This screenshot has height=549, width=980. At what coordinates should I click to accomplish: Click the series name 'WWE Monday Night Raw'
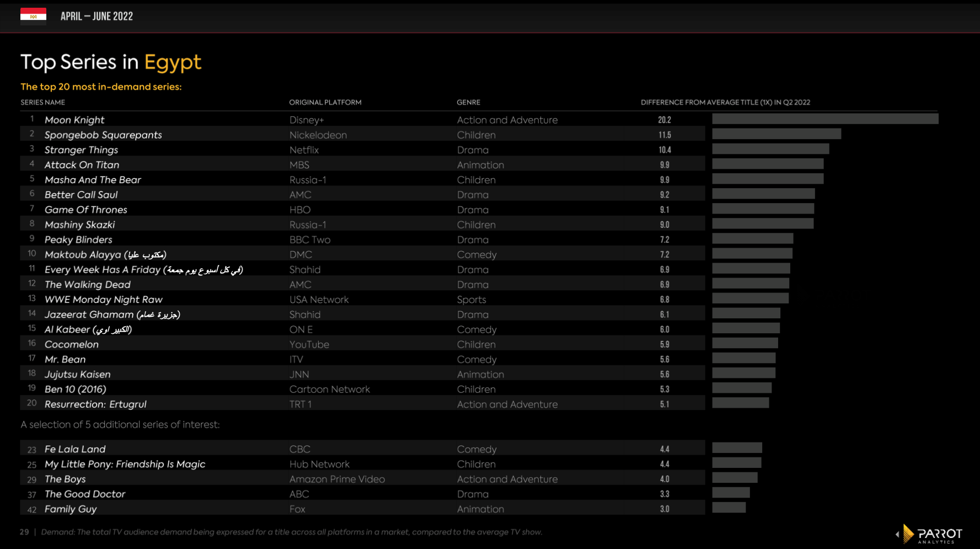click(104, 299)
